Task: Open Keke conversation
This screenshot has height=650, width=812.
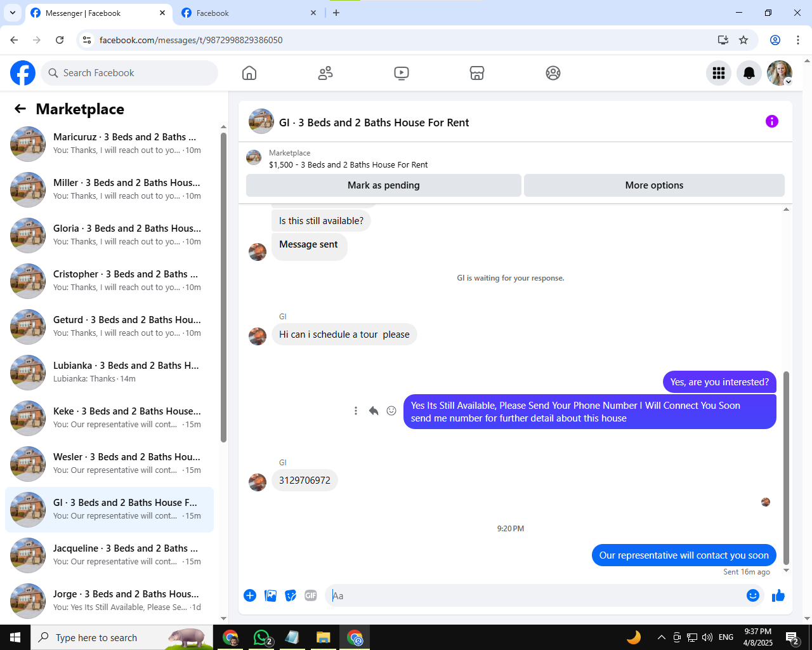Action: 109,418
